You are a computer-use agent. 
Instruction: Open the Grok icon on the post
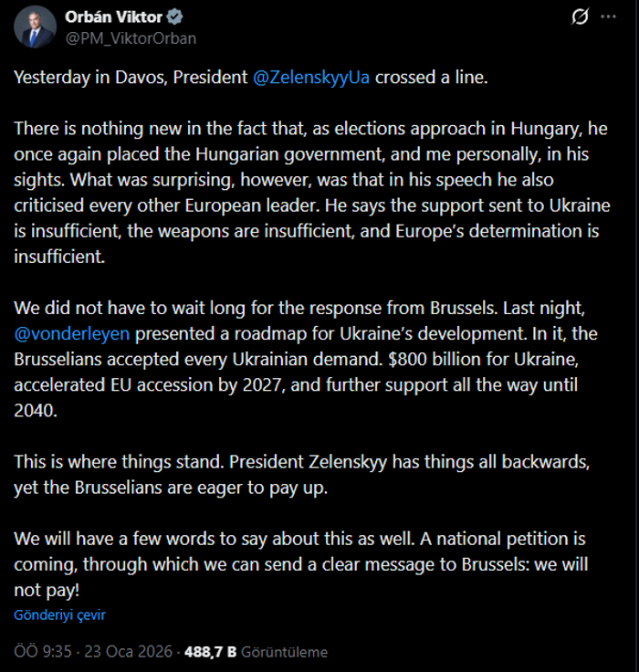580,17
